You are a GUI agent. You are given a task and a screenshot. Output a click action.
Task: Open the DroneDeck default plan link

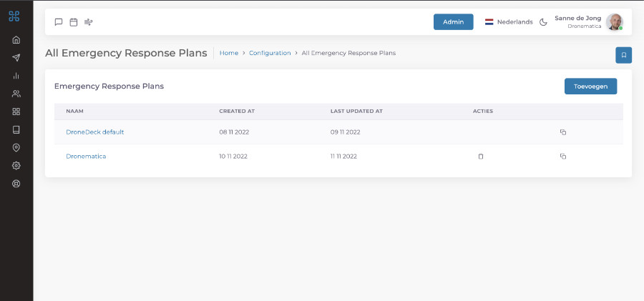point(95,132)
